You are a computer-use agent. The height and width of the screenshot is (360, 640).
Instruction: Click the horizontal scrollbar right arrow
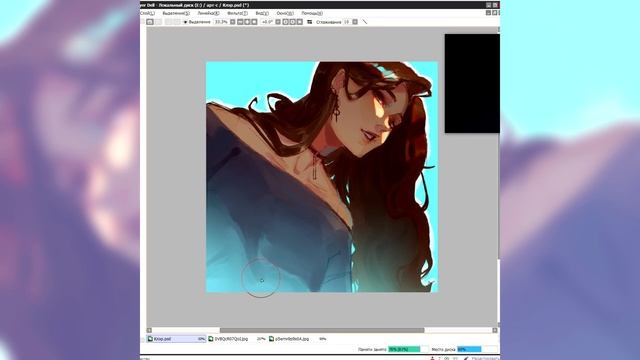495,330
